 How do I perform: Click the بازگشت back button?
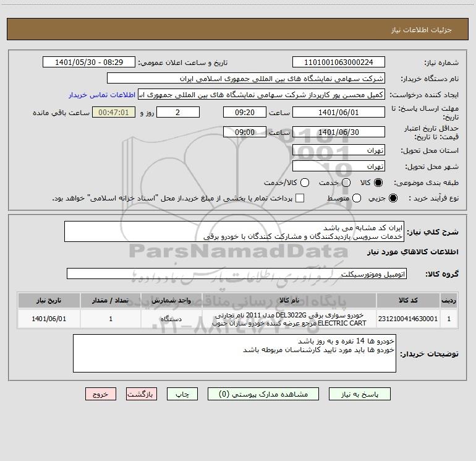pos(142,394)
